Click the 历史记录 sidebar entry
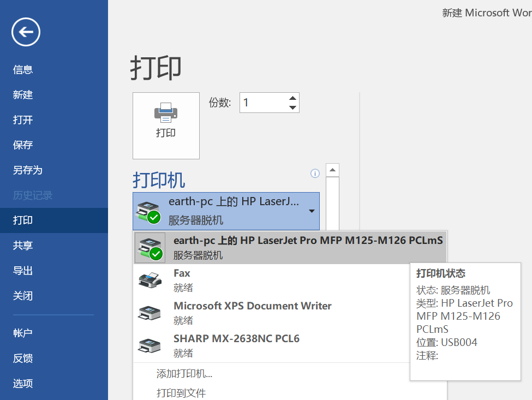 [33, 195]
